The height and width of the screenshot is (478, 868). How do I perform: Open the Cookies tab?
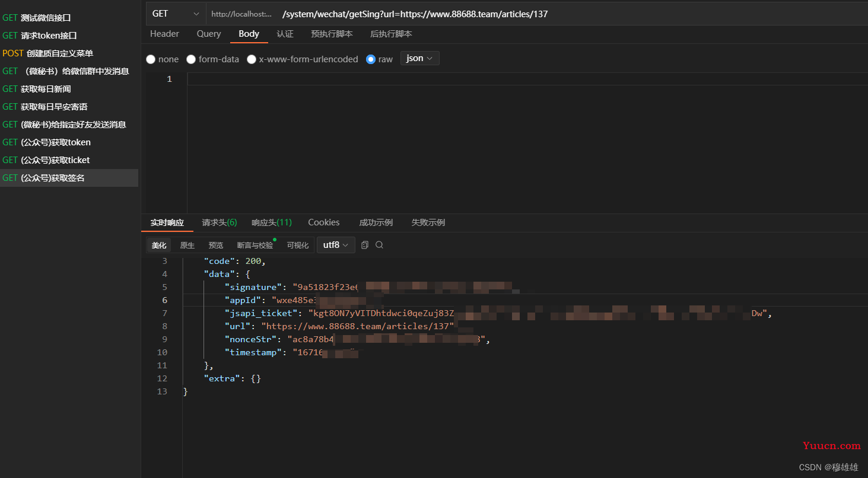[x=324, y=223]
